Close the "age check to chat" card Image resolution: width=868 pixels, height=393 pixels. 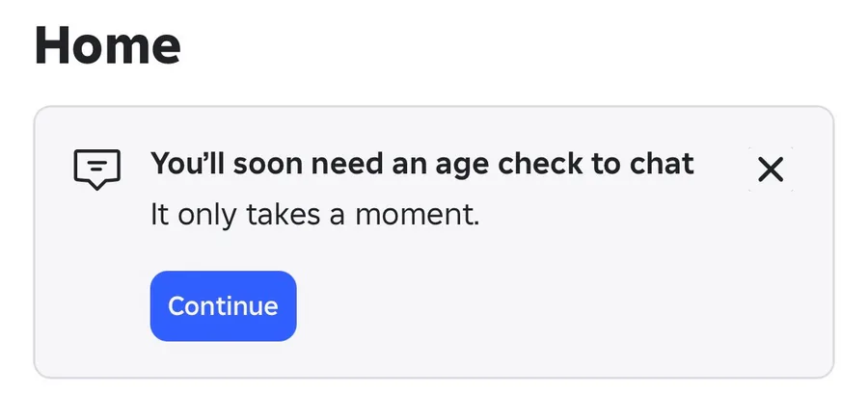click(771, 170)
